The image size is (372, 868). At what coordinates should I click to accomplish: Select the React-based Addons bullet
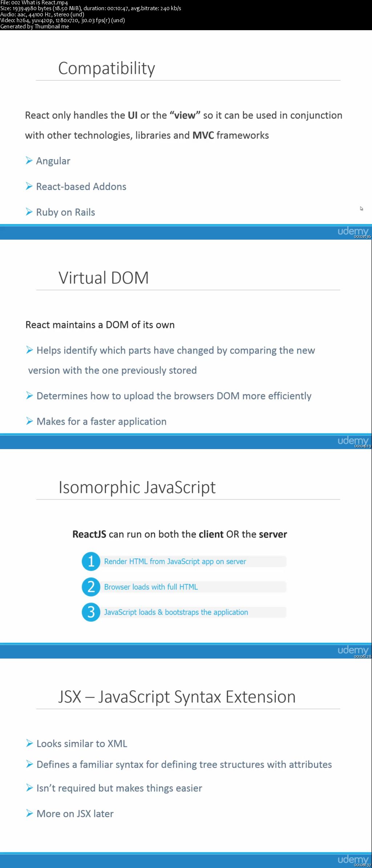81,187
